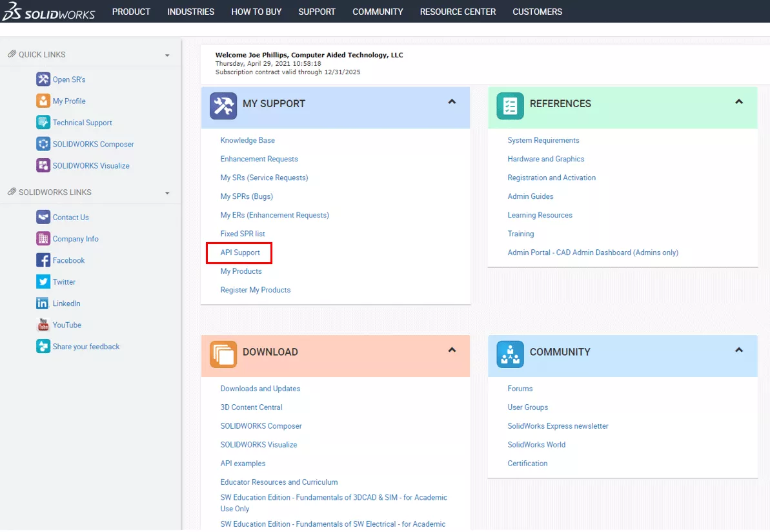
Task: Open the Knowledge Base link
Action: (x=247, y=140)
